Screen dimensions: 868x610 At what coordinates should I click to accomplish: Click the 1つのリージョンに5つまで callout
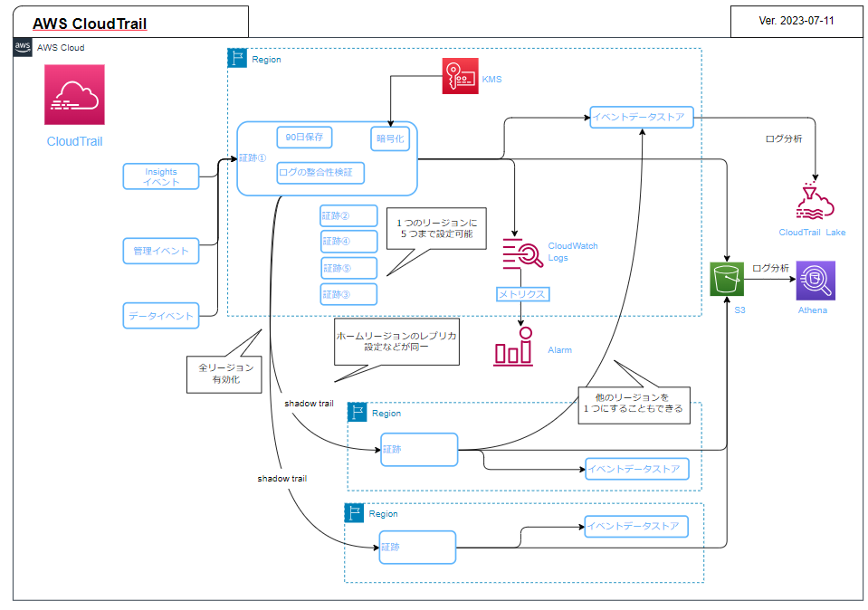(x=436, y=229)
